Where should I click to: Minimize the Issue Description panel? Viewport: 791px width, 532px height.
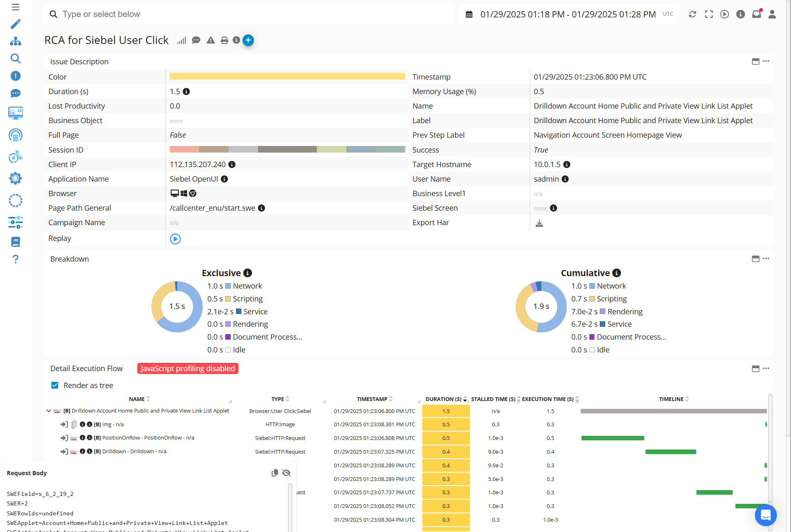point(756,61)
